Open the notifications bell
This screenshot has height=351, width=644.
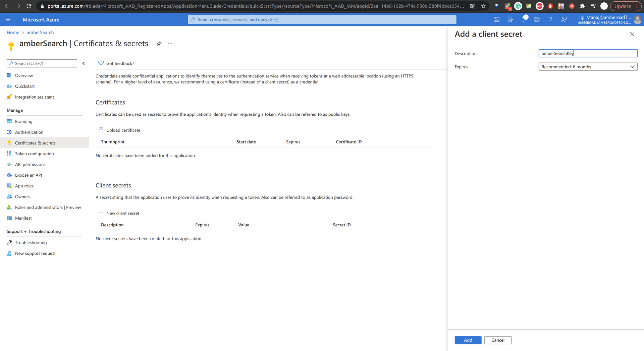pyautogui.click(x=524, y=19)
